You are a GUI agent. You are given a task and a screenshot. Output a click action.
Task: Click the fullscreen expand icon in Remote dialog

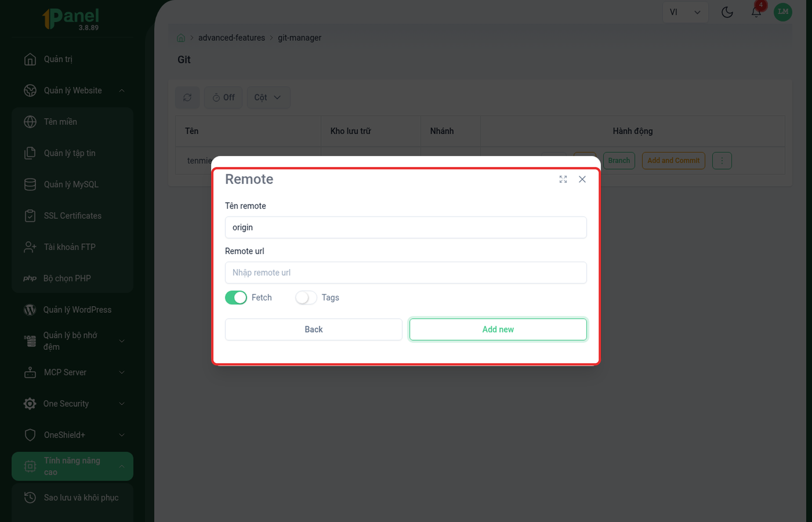[x=563, y=179]
